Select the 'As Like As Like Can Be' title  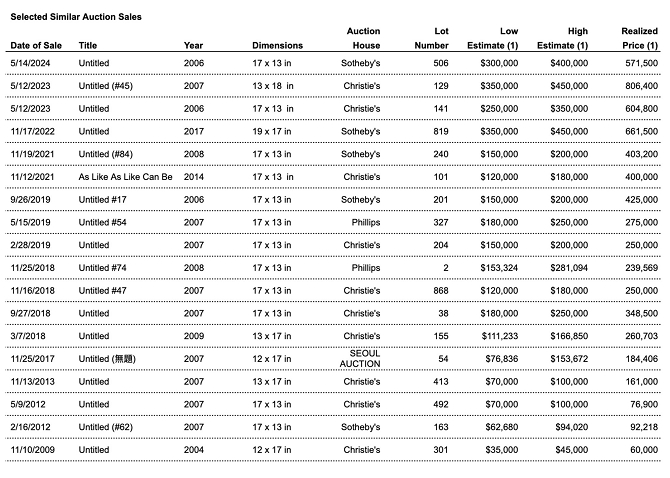tap(126, 177)
